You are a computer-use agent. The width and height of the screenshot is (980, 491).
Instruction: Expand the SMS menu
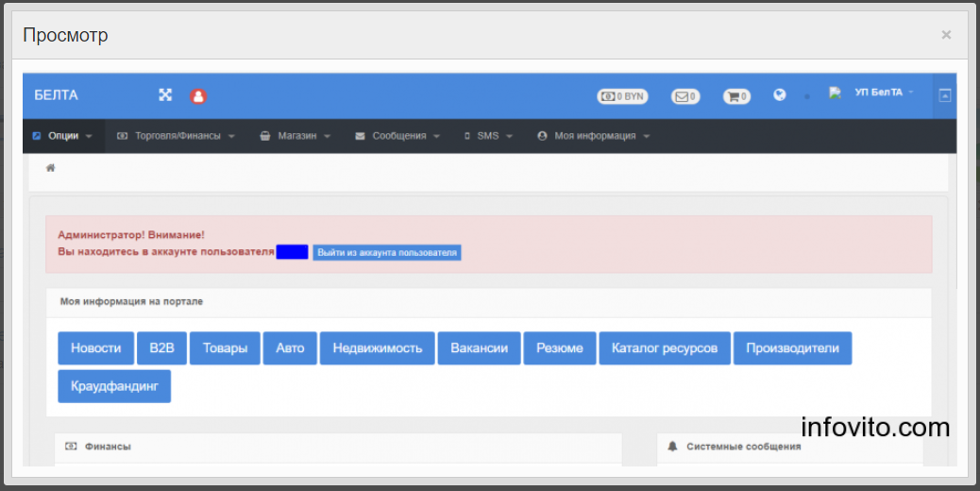click(488, 136)
